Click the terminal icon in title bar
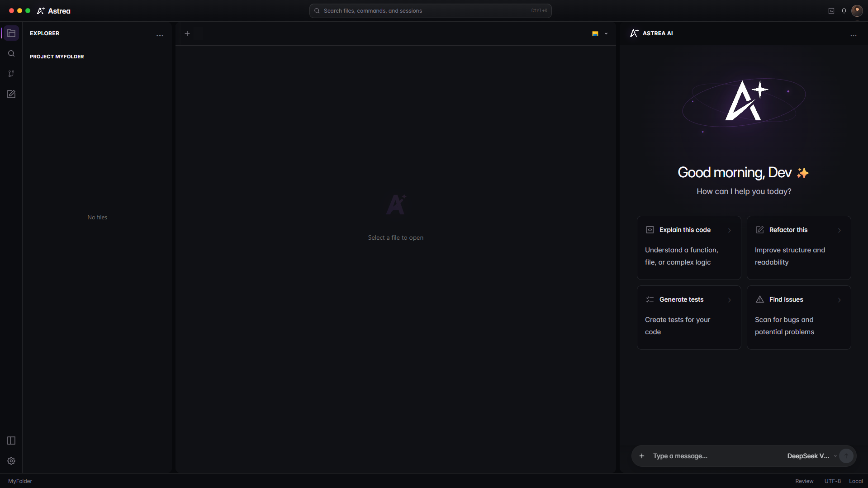 pyautogui.click(x=831, y=11)
